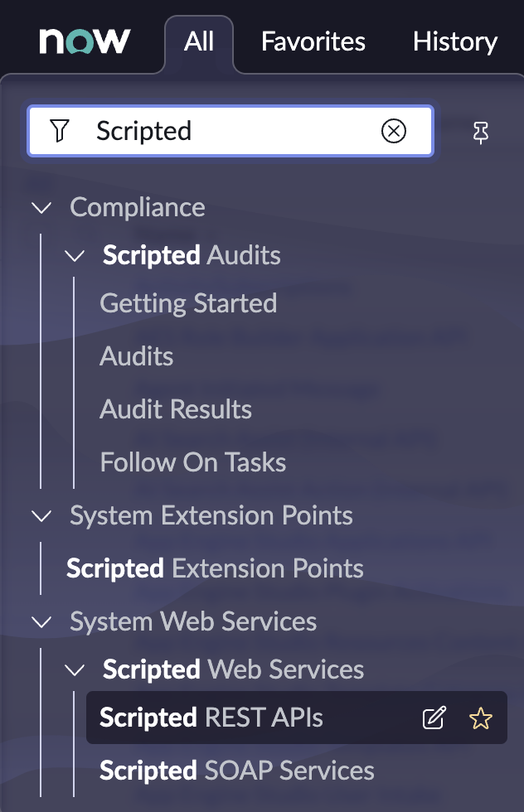
Task: Collapse the Scripted Audits group
Action: (x=75, y=256)
